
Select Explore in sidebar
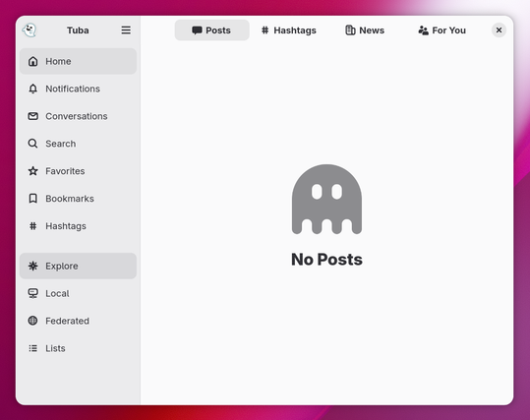coord(78,266)
